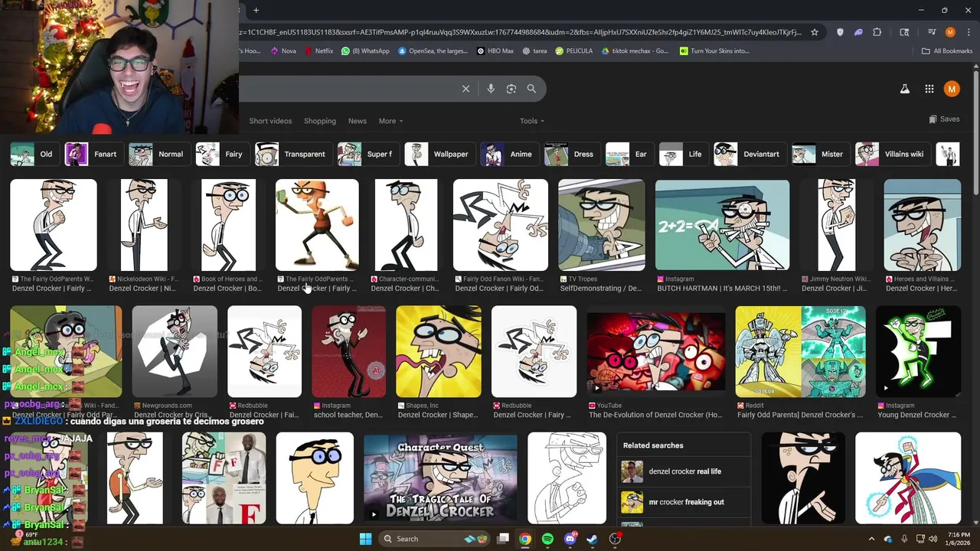Select related search mr crocker freaking out

click(684, 502)
